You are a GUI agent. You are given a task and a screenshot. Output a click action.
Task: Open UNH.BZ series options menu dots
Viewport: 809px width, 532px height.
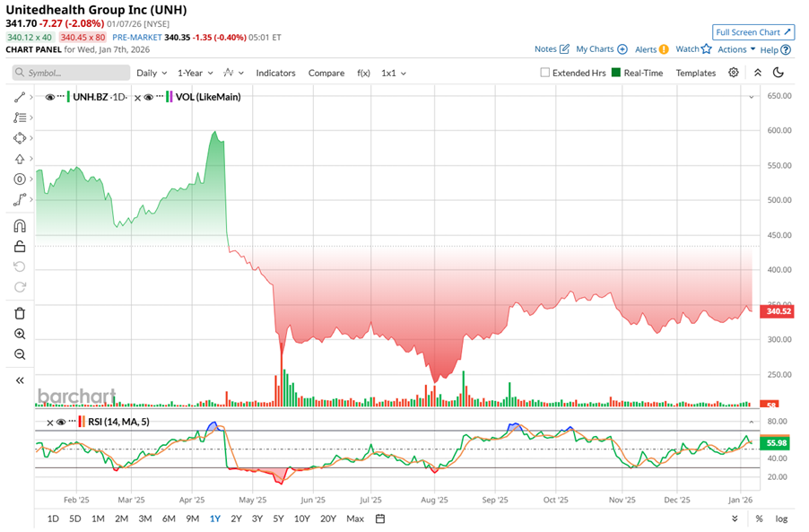61,96
